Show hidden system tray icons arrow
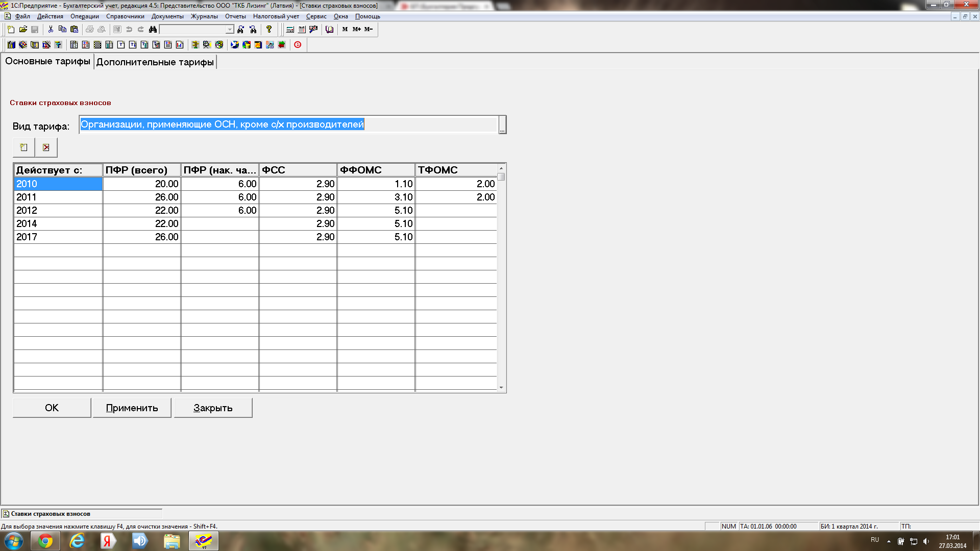The height and width of the screenshot is (551, 980). (889, 541)
